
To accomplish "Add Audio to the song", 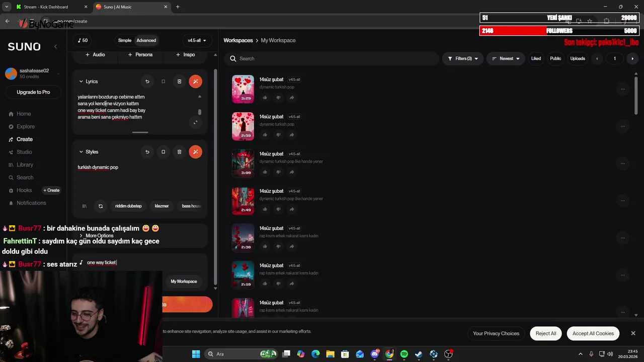I will click(x=95, y=55).
